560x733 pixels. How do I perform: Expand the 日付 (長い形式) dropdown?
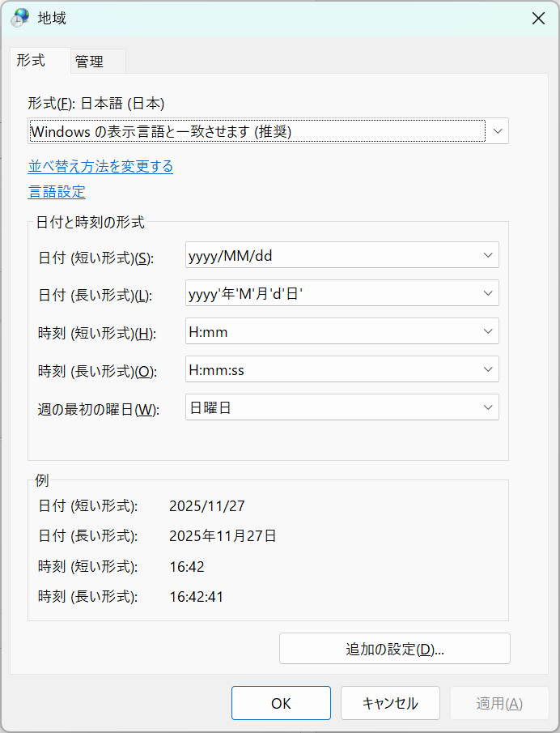[x=487, y=293]
